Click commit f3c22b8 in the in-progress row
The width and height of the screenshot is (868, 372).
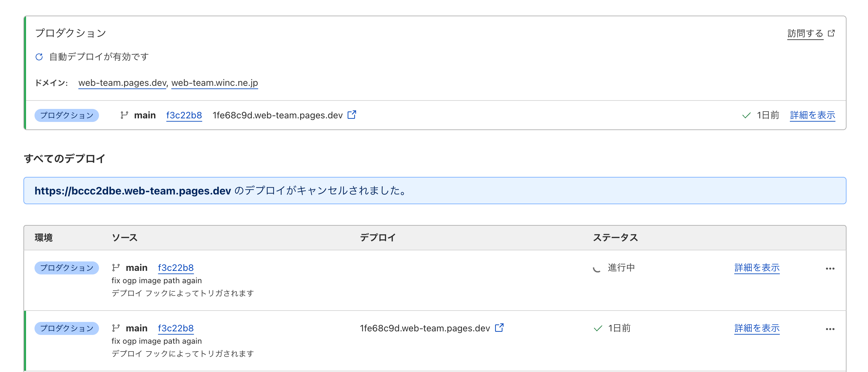pos(175,267)
